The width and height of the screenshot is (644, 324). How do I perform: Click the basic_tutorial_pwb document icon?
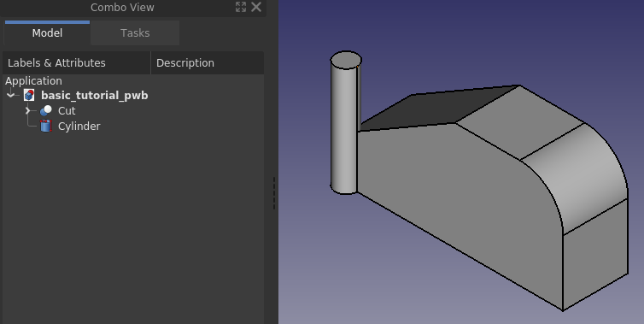click(x=29, y=95)
